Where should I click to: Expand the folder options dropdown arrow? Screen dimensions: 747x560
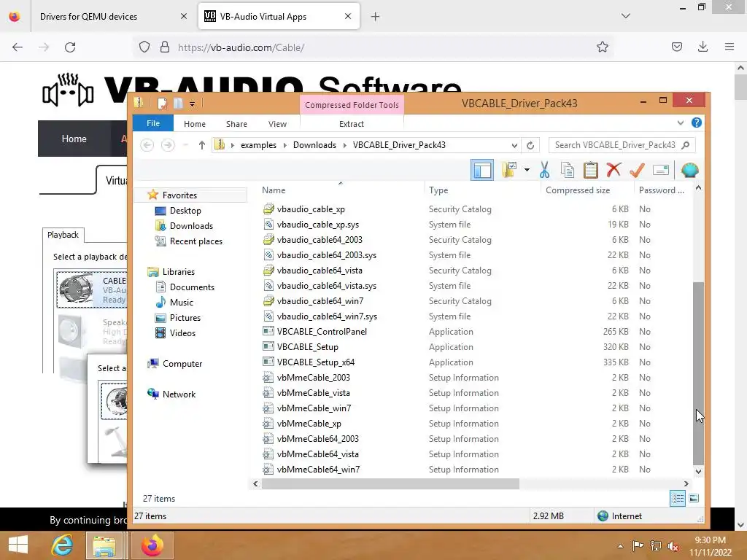coord(527,170)
